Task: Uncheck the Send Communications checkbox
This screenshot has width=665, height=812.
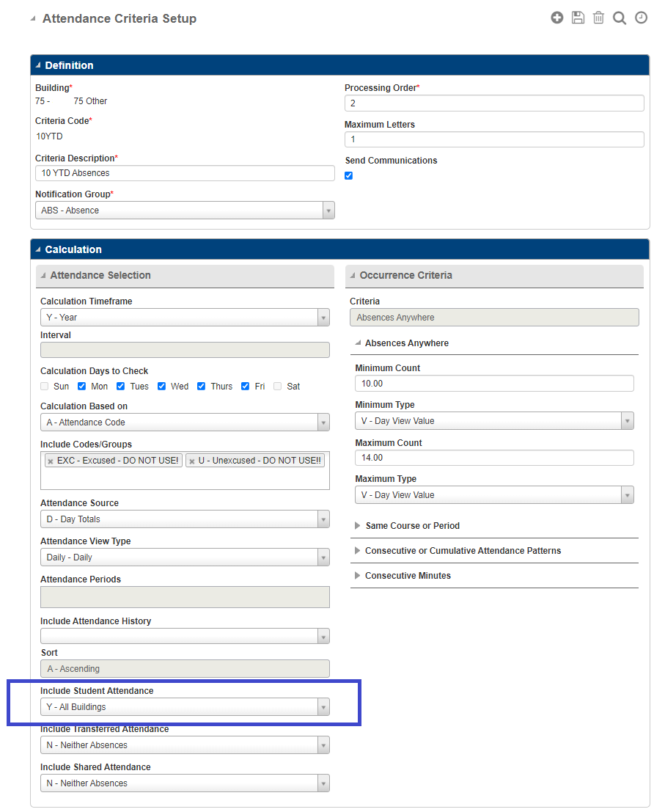Action: [x=348, y=175]
